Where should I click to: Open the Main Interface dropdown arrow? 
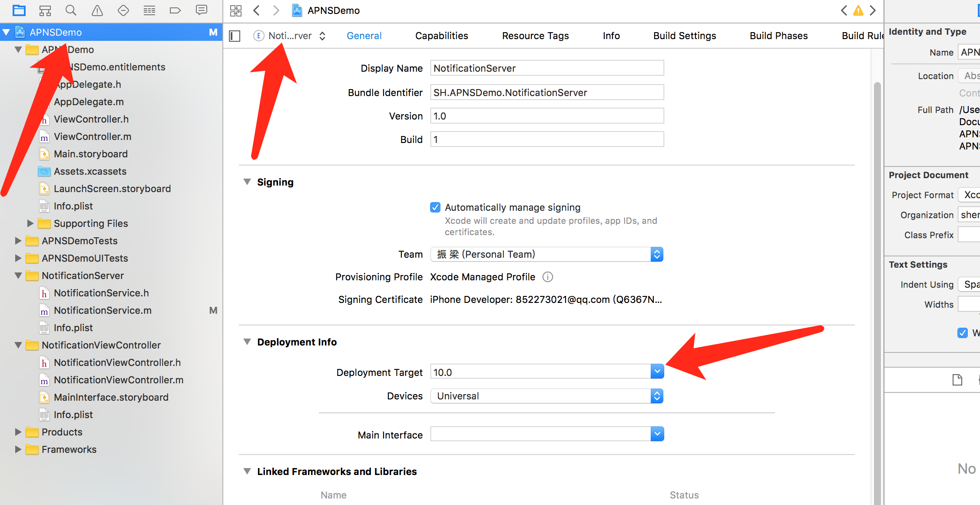pyautogui.click(x=657, y=434)
